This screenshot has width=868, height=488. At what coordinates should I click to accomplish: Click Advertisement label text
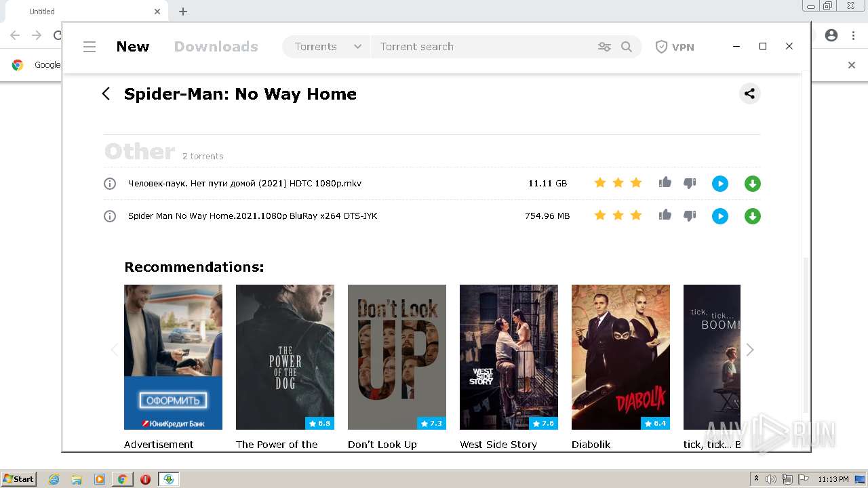point(159,445)
